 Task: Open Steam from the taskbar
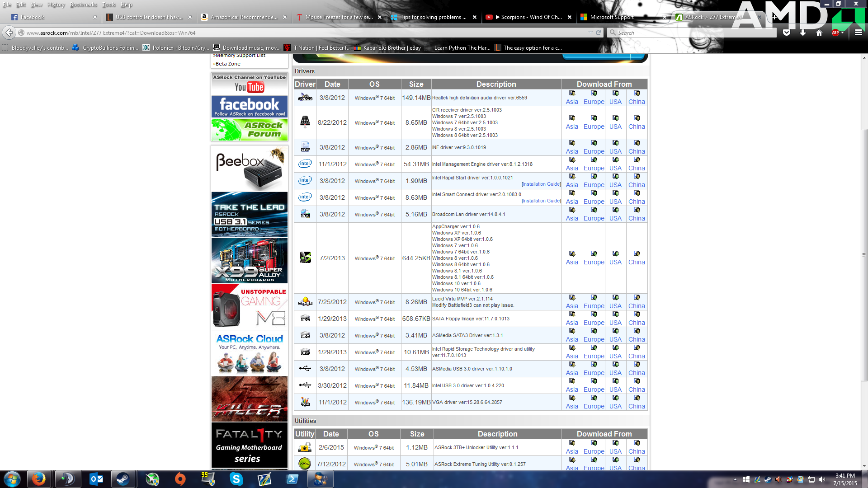point(123,479)
